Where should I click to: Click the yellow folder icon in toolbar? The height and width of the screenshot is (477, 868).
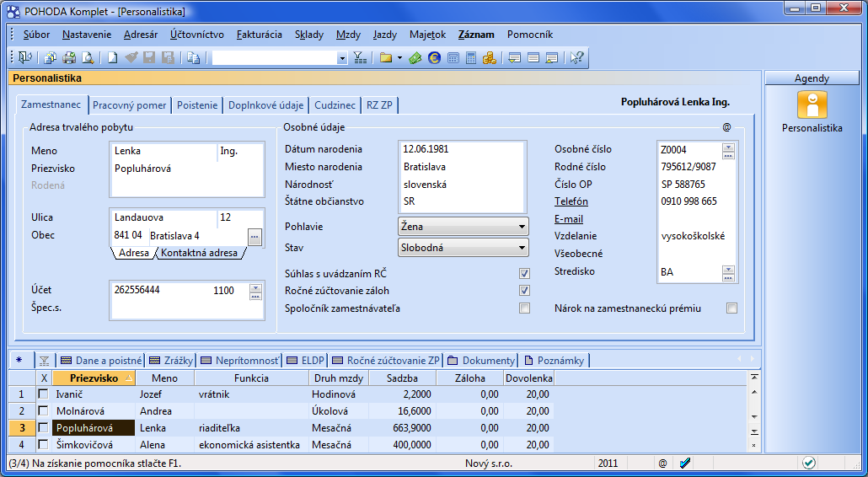(386, 57)
